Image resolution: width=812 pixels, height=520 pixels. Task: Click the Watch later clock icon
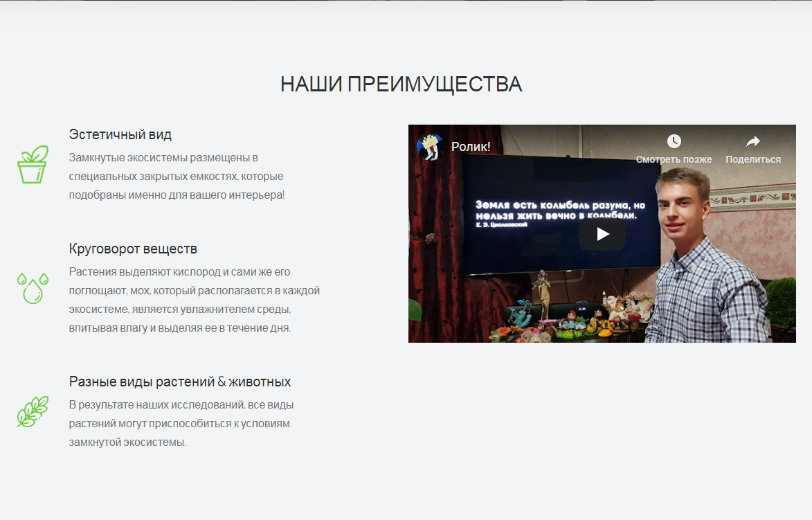[x=674, y=141]
